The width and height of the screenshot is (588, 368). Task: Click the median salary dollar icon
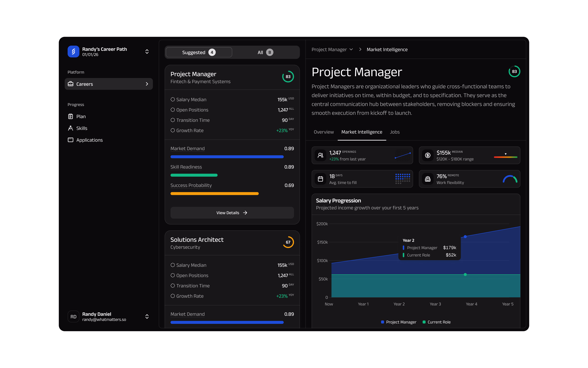click(x=428, y=155)
